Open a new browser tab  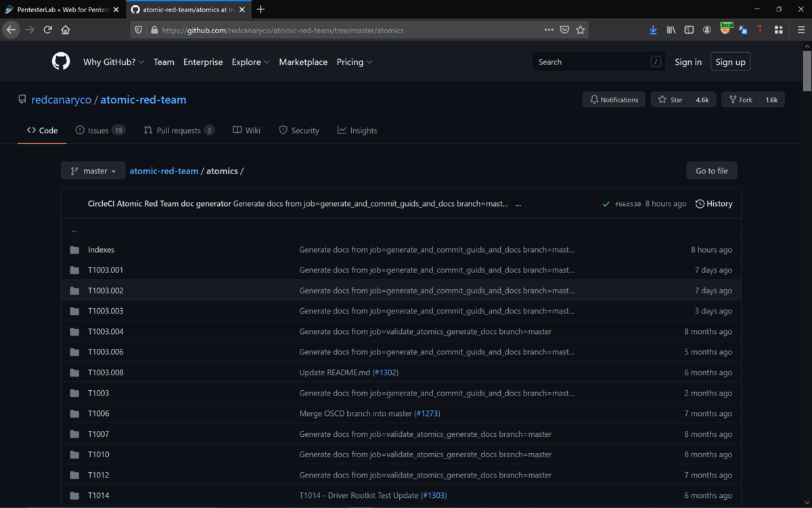(261, 9)
